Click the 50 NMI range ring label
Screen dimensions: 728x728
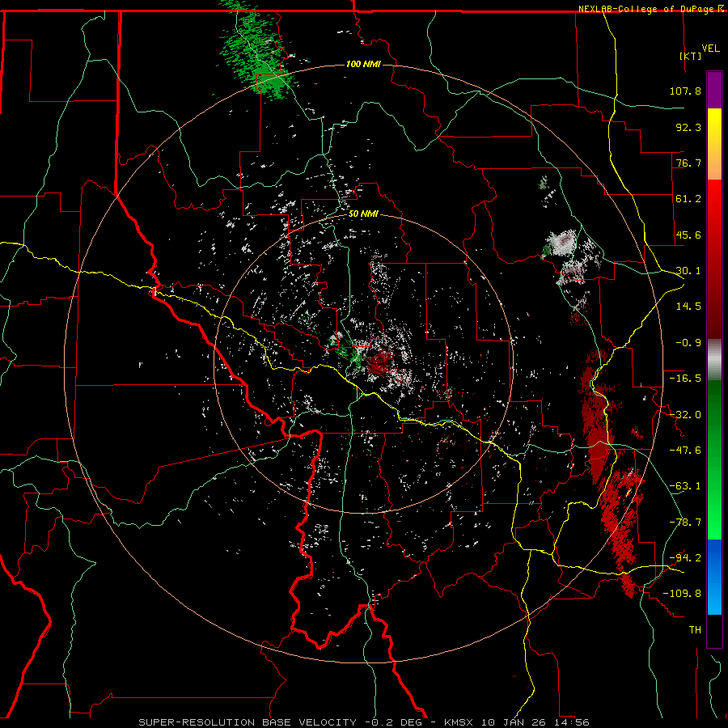(363, 214)
